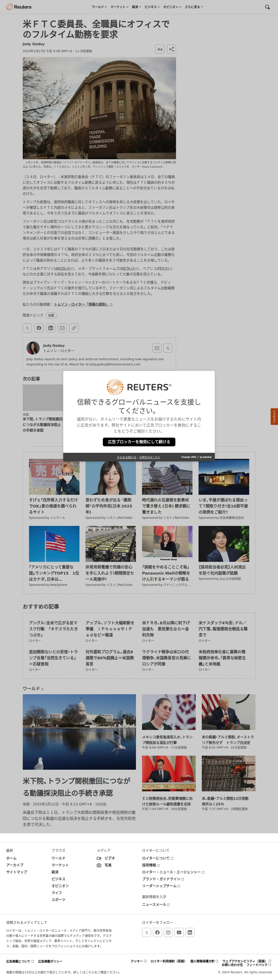Follow Reuters on Instagram in footer
The height and width of the screenshot is (980, 278).
168,932
